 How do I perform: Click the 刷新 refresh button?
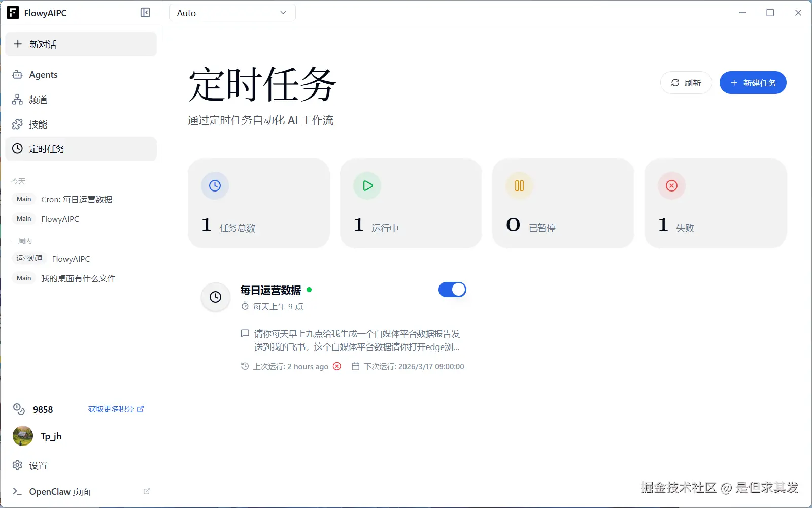point(686,82)
